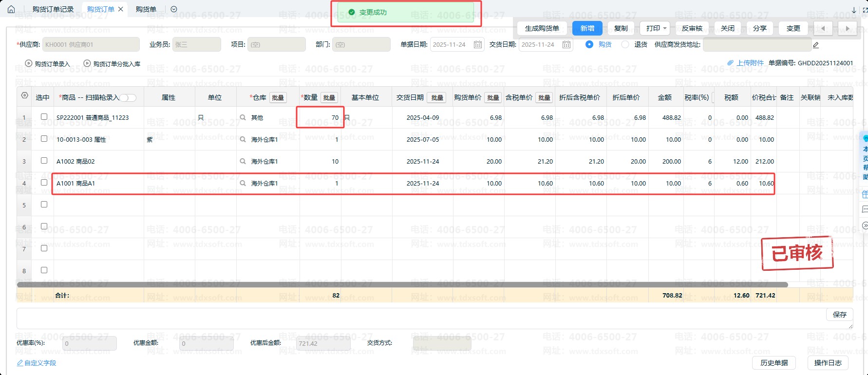The width and height of the screenshot is (868, 375).
Task: Play the 购货订单录入 tutorial video
Action: pos(29,64)
